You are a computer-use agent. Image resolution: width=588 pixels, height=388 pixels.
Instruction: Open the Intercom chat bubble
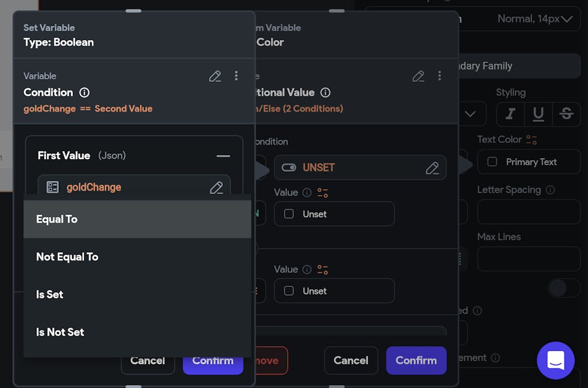[x=556, y=360]
